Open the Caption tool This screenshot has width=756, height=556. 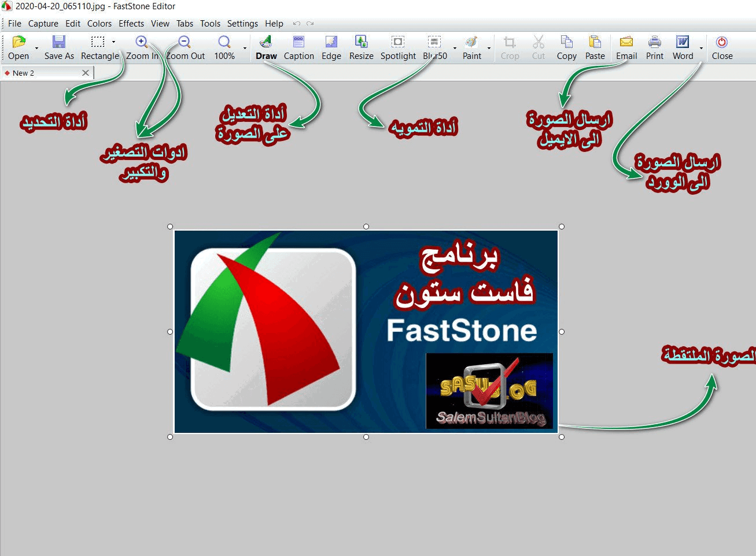(298, 47)
